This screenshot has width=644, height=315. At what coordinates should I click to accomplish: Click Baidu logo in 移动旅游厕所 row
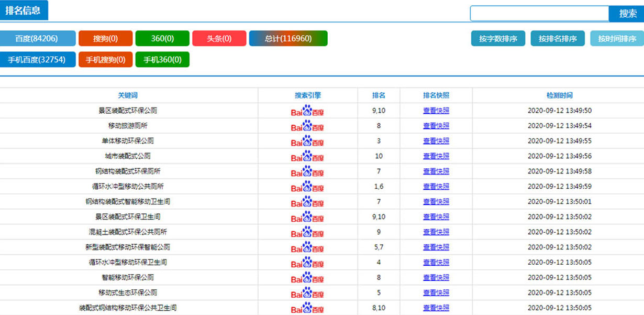pyautogui.click(x=307, y=126)
